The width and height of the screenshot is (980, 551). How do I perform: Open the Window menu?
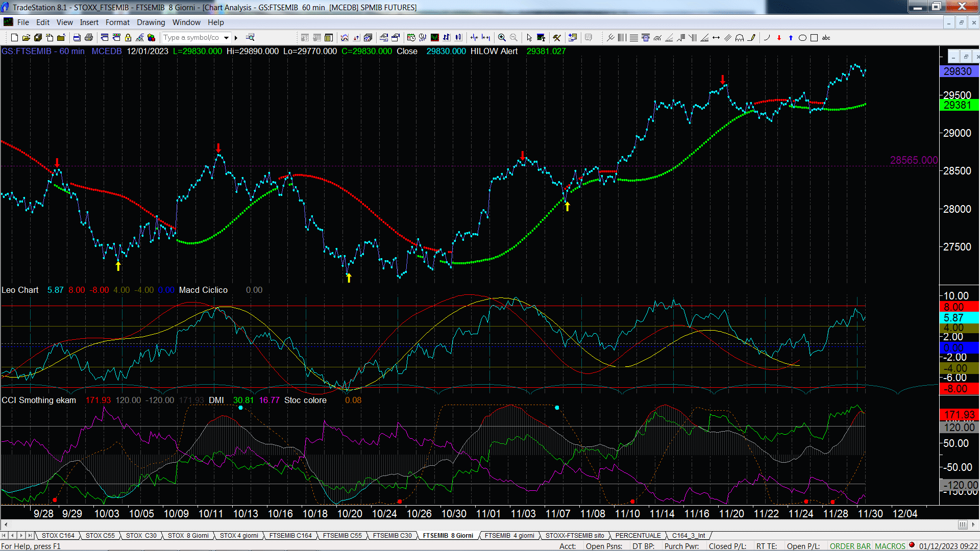tap(186, 22)
